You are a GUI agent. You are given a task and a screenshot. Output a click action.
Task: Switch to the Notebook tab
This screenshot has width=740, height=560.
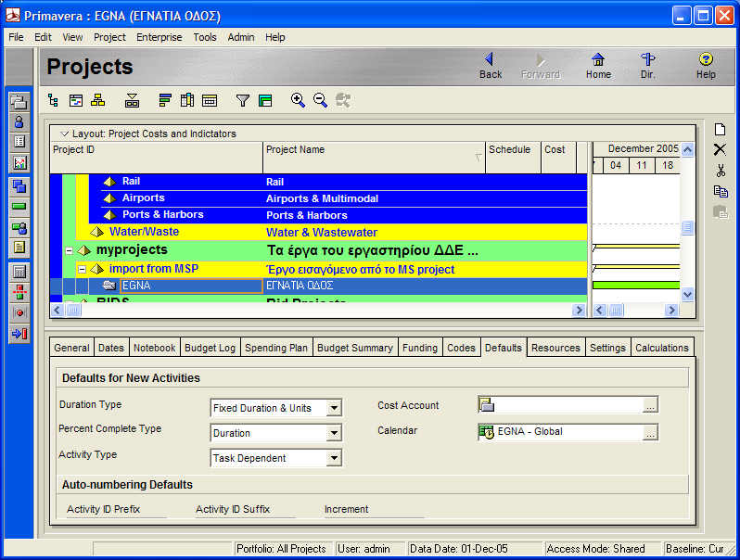154,348
